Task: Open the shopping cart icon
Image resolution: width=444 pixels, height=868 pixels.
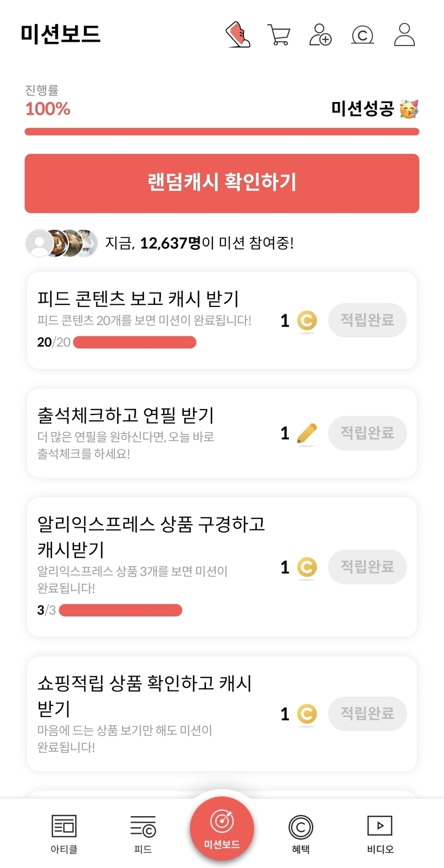Action: [x=278, y=35]
